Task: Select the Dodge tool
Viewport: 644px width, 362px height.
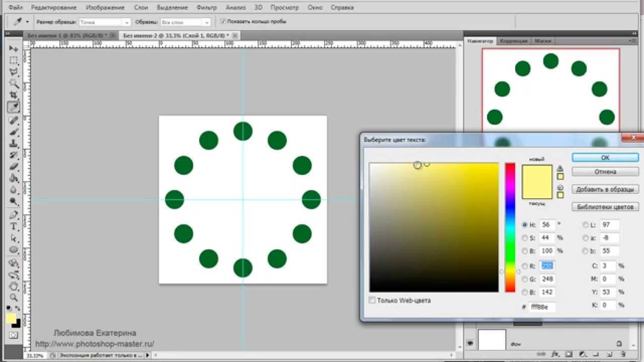Action: 14,202
